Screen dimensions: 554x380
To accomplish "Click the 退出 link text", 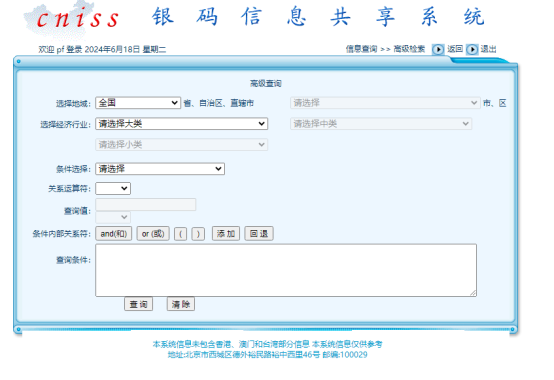I will [x=488, y=49].
